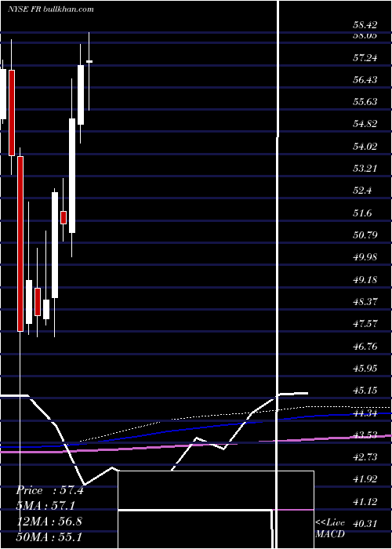Click the 51.6 price axis label
The width and height of the screenshot is (392, 549).
tap(362, 213)
